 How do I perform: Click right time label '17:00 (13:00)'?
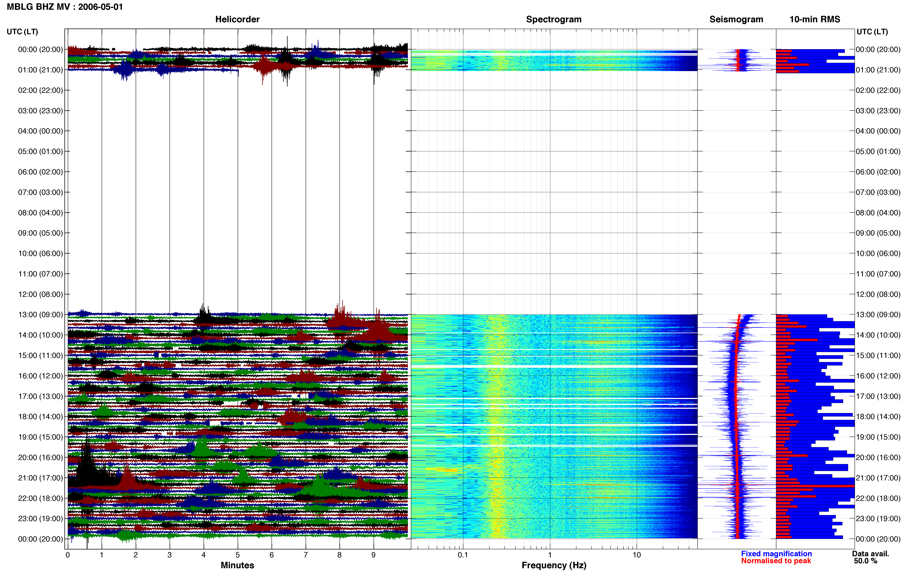pos(878,396)
